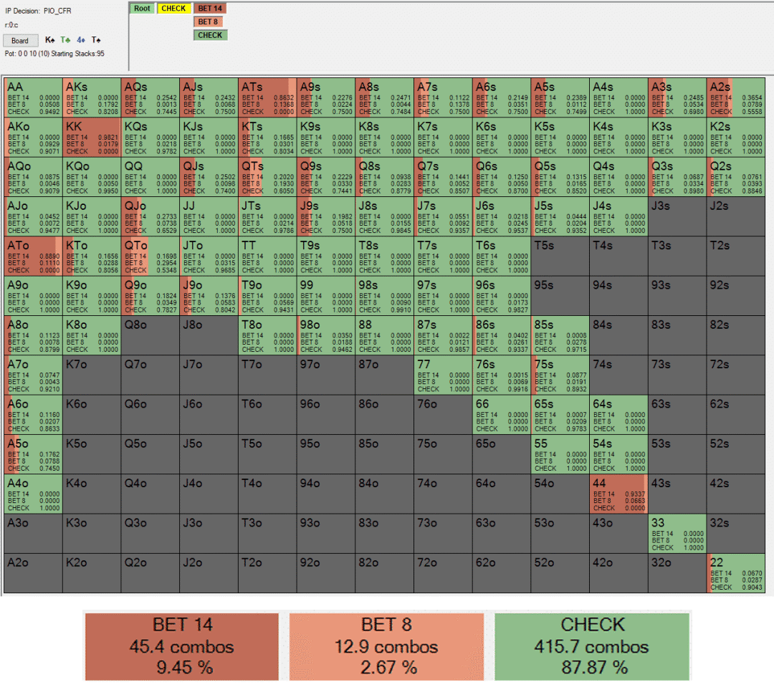Click the ATs hand cell
This screenshot has height=700, width=774.
click(267, 97)
